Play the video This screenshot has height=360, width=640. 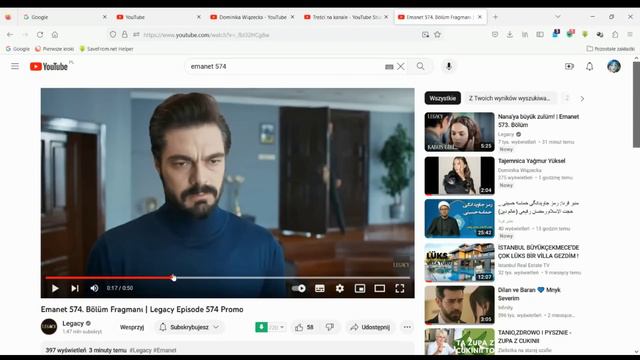tap(55, 288)
